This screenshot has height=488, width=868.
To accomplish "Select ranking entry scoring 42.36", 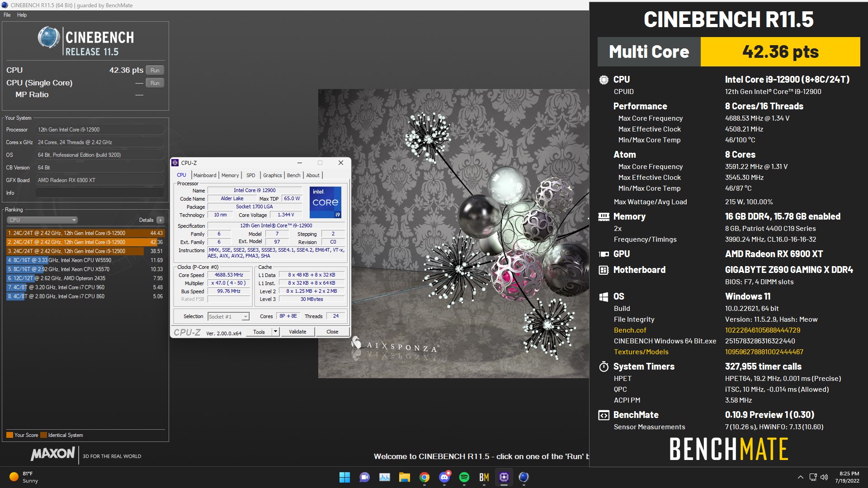I will [x=85, y=242].
